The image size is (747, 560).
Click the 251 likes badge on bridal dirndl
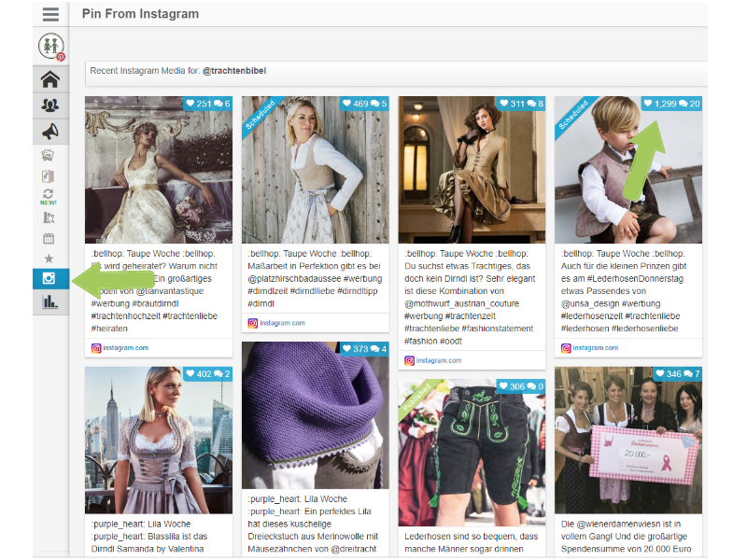(x=208, y=104)
